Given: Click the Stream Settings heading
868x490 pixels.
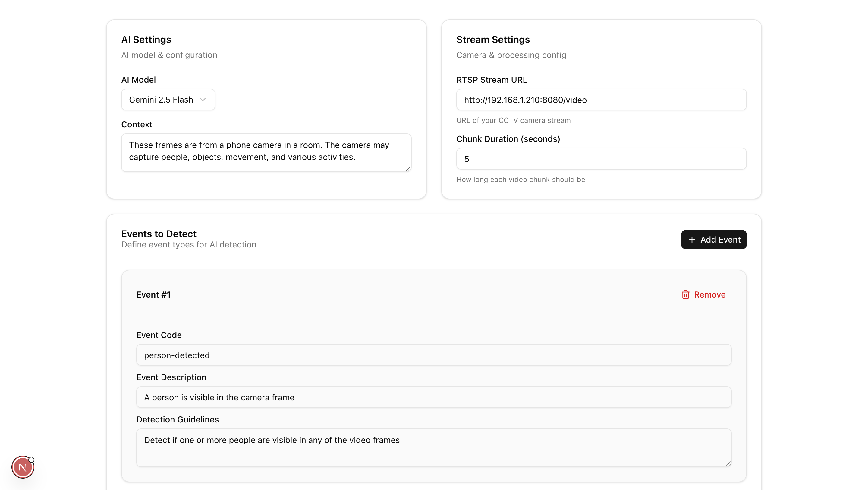Looking at the screenshot, I should pos(493,40).
